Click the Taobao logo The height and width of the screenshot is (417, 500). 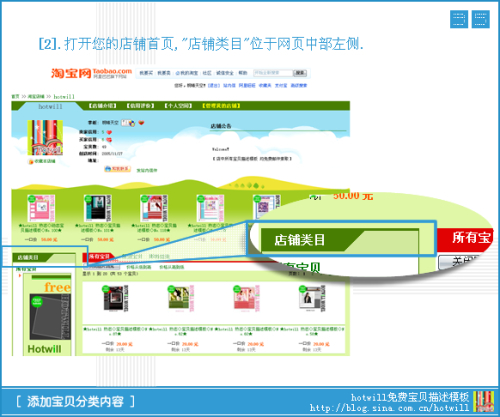tap(91, 73)
